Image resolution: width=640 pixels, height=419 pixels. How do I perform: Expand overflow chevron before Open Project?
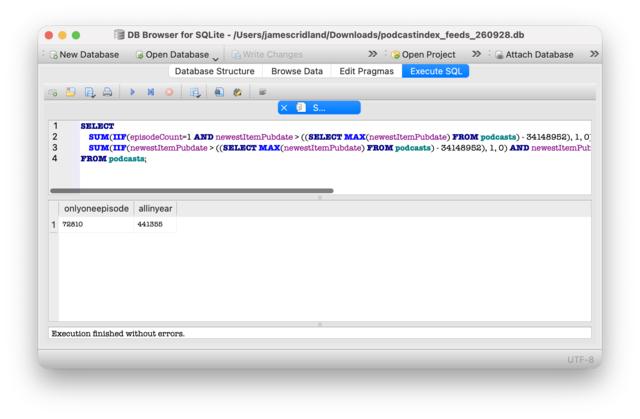point(373,54)
